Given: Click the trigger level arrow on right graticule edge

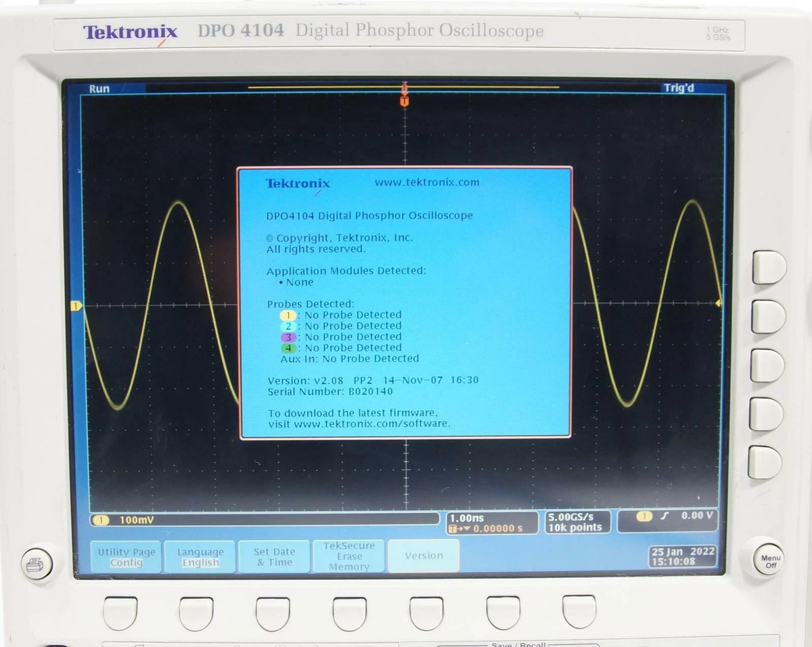Looking at the screenshot, I should (x=719, y=303).
